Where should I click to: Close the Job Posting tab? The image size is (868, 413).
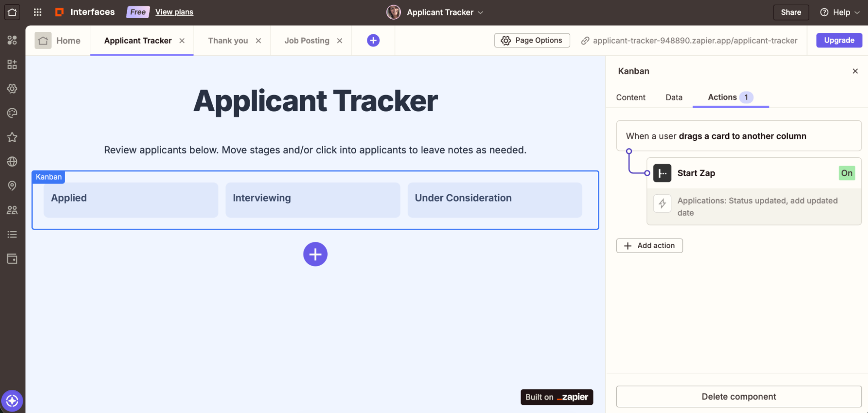[x=340, y=40]
